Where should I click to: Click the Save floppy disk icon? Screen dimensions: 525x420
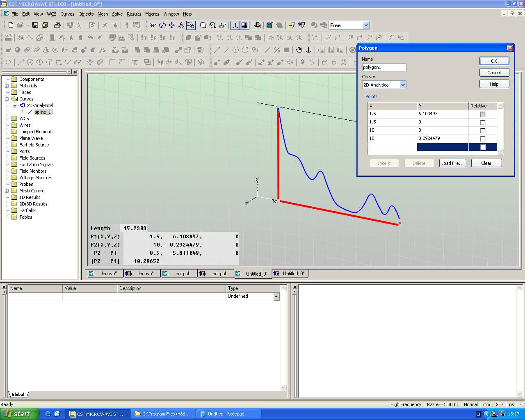(x=35, y=25)
